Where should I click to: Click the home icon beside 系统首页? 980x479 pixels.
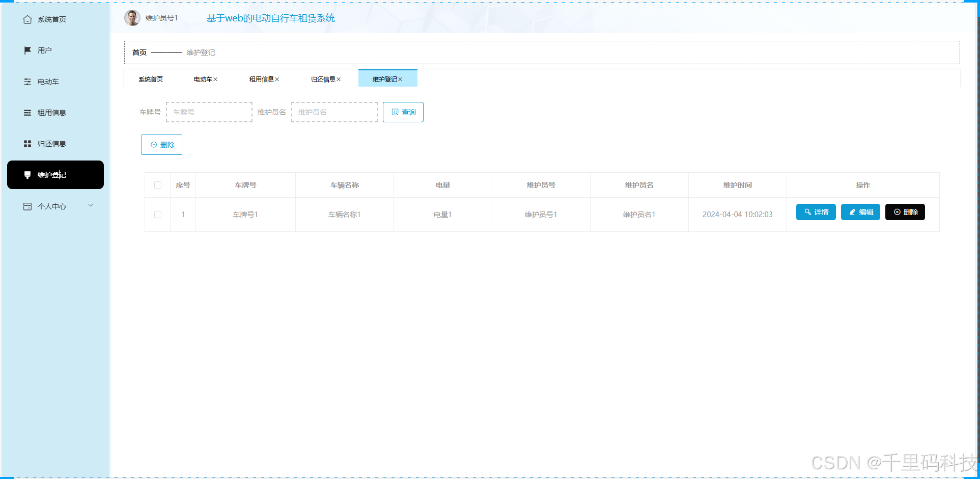coord(27,19)
